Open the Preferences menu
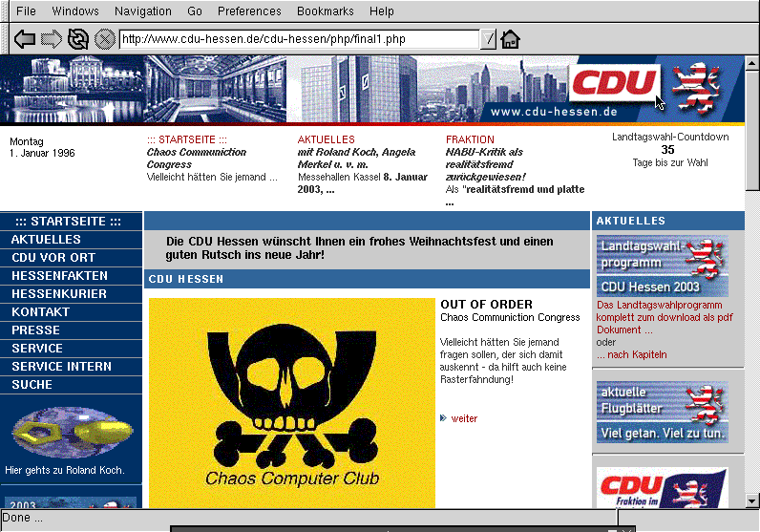 [249, 11]
